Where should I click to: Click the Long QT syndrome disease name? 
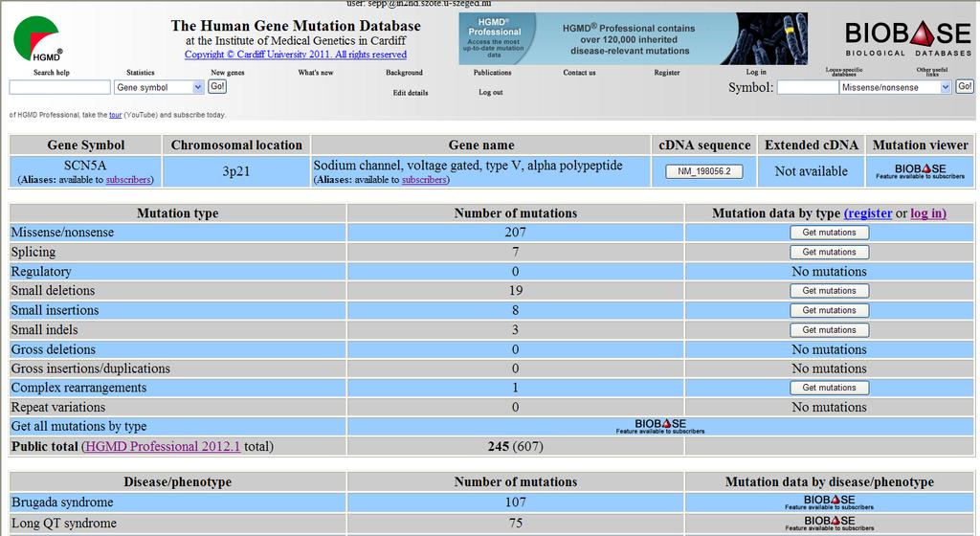(x=64, y=524)
